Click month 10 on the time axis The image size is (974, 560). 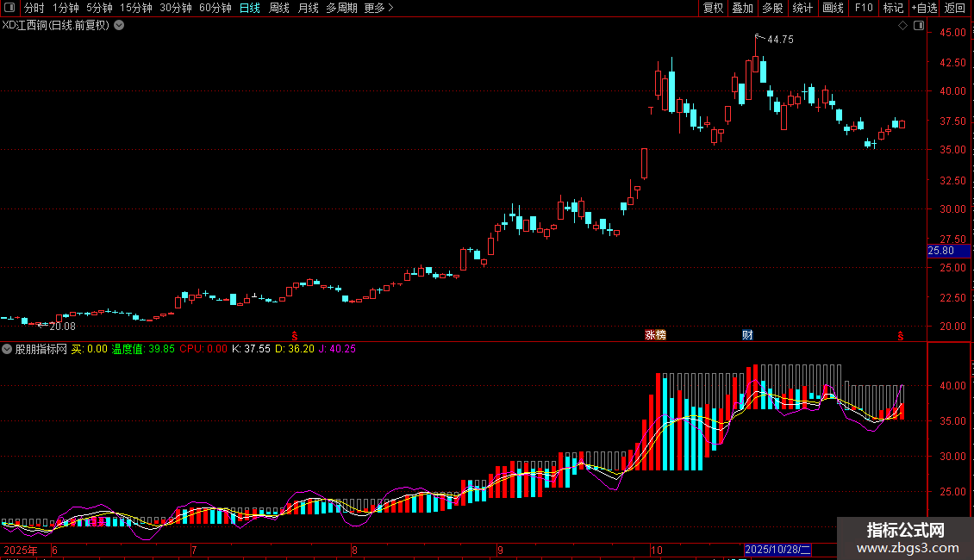point(657,550)
